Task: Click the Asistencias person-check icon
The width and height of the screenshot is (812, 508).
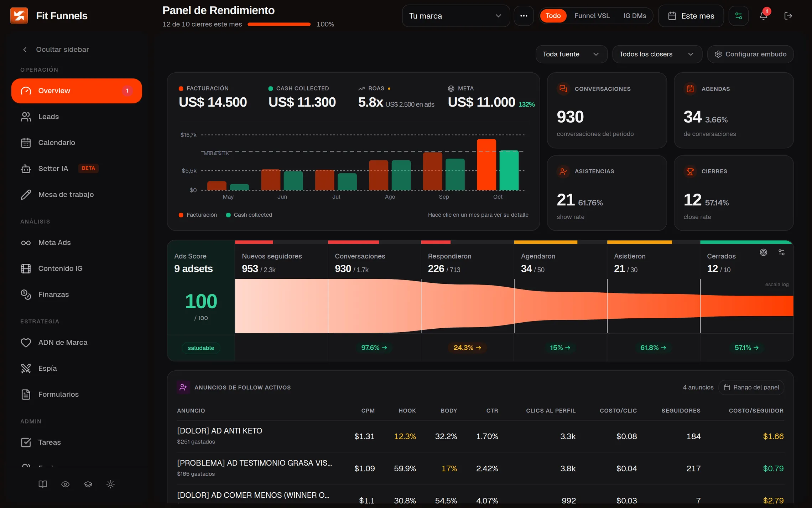Action: click(x=563, y=171)
